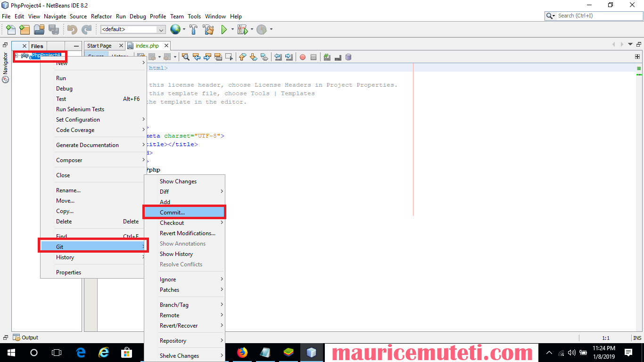Click the Previous Bookmark icon

click(x=242, y=57)
